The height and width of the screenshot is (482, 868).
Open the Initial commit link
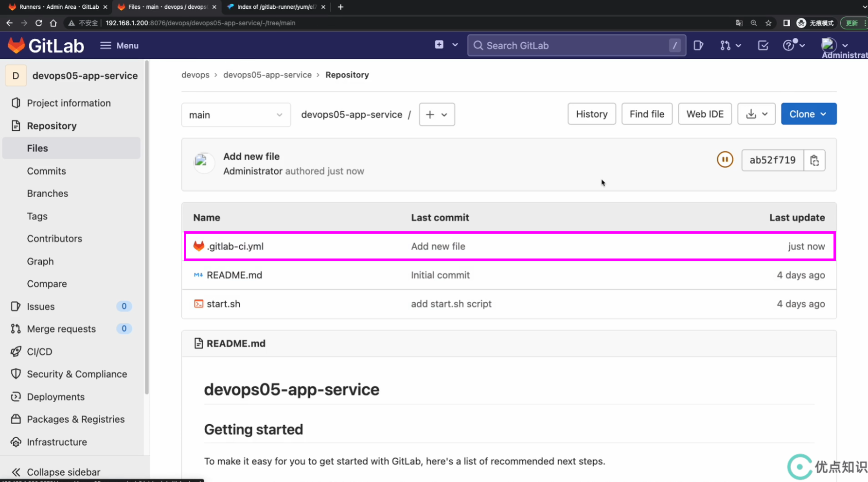[x=440, y=275]
